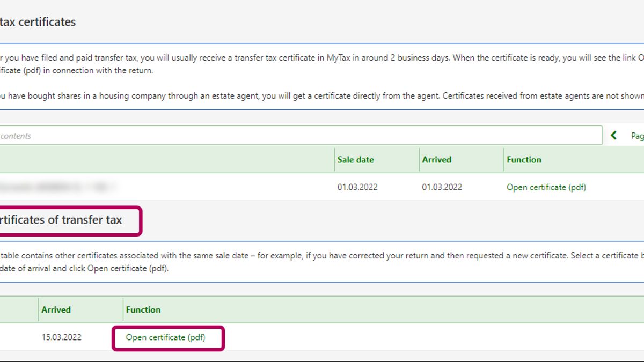Sort lower table by Arrived column header

[x=56, y=310]
